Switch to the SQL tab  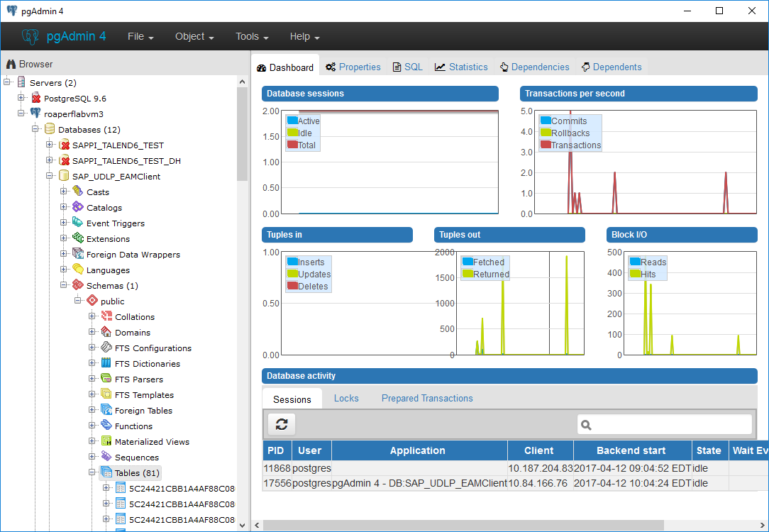click(x=407, y=67)
